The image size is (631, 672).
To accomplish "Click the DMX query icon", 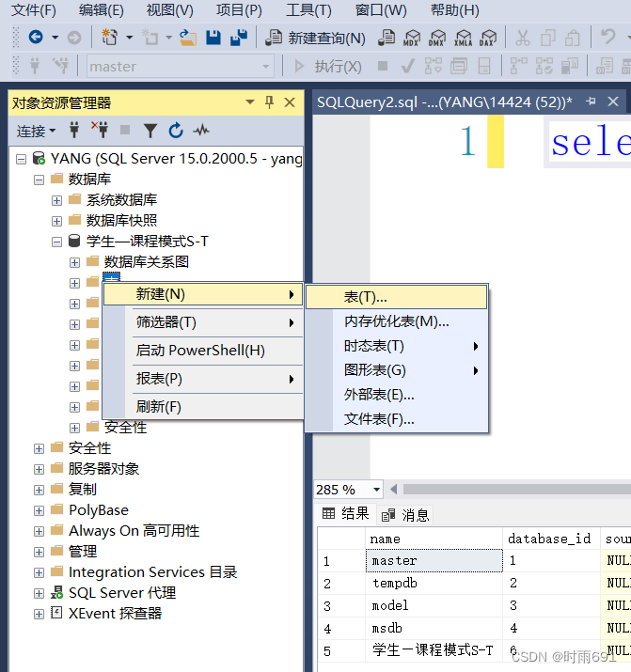I will (437, 38).
